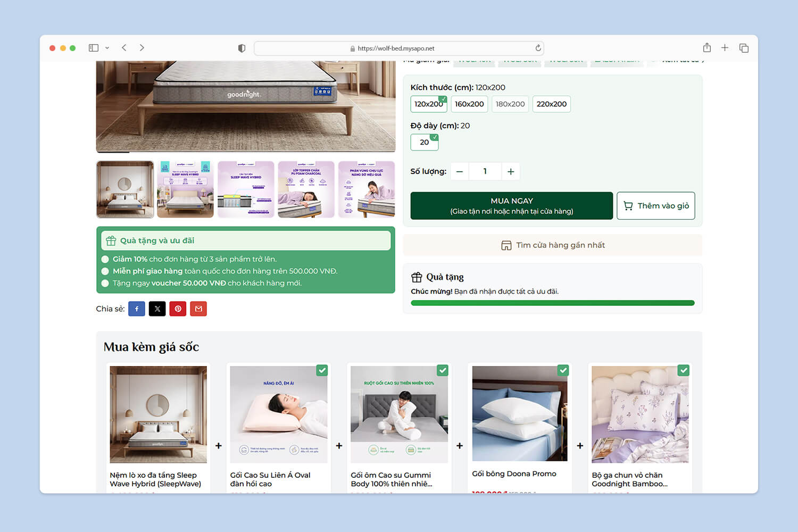Click the Doona Promo pillow image
The height and width of the screenshot is (532, 798).
coord(520,413)
